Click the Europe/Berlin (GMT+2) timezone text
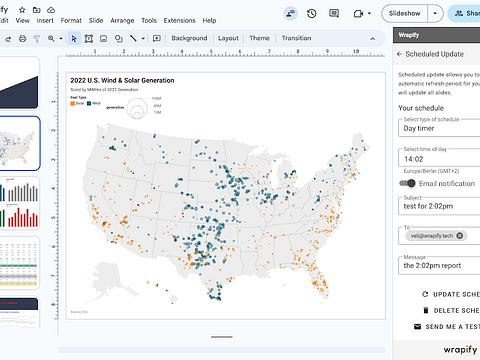Viewport: 480px width, 360px height. click(431, 171)
